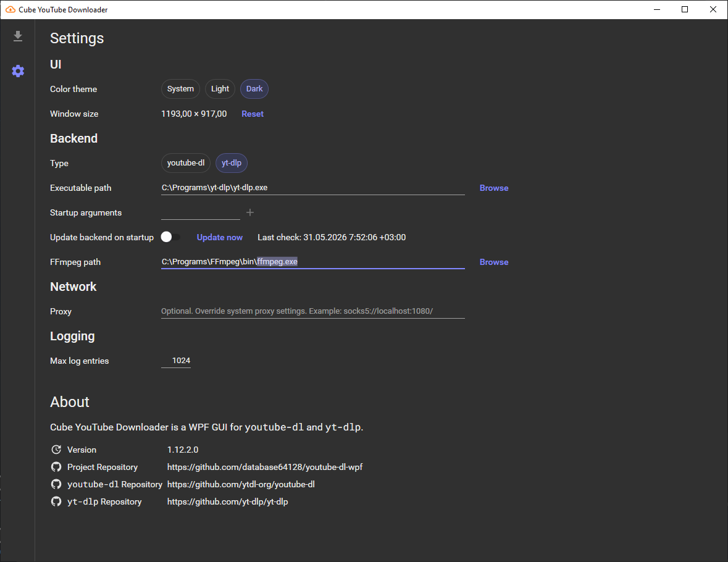Click the Executable path input field

(x=313, y=188)
